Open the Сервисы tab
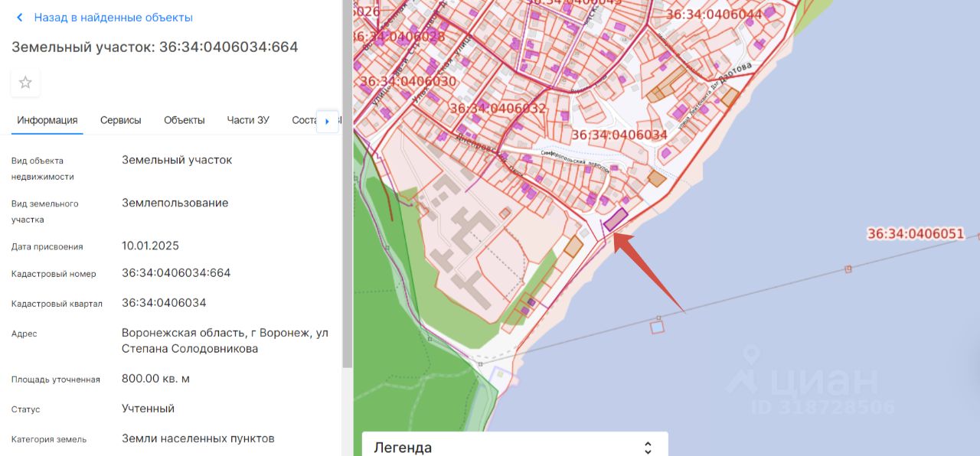The height and width of the screenshot is (456, 980). [x=121, y=120]
